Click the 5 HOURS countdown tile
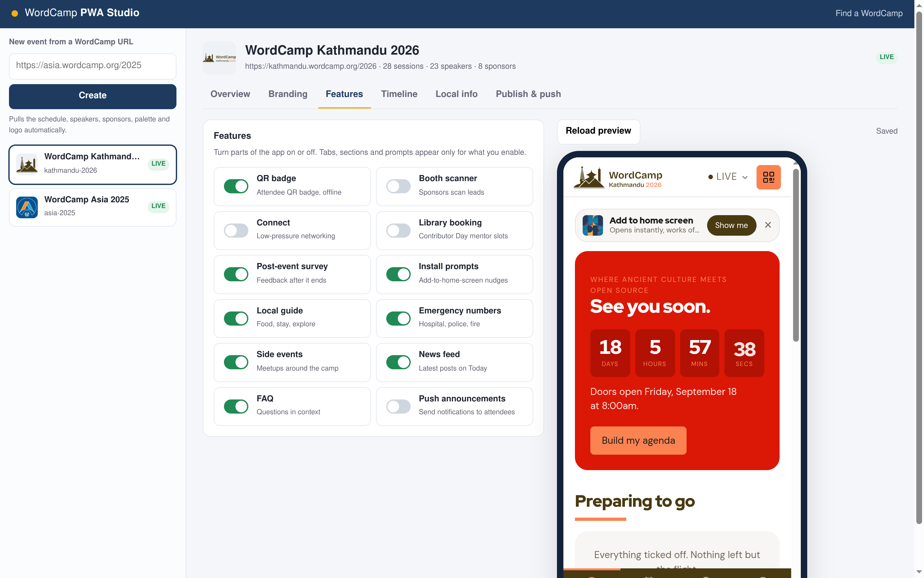Viewport: 924px width, 578px height. [654, 353]
